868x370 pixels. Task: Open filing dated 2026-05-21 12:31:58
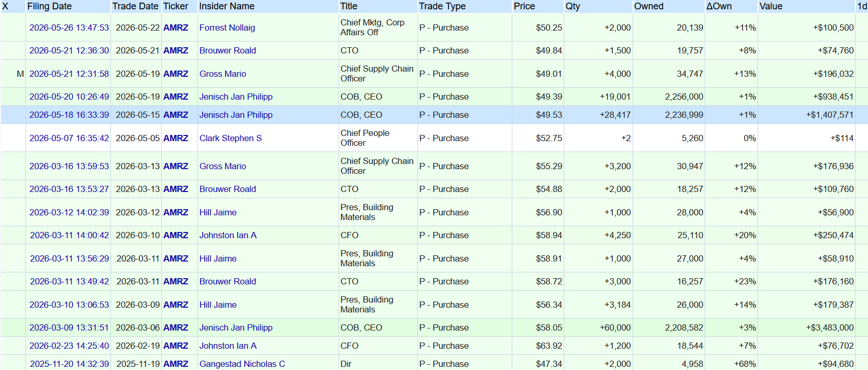(x=69, y=74)
